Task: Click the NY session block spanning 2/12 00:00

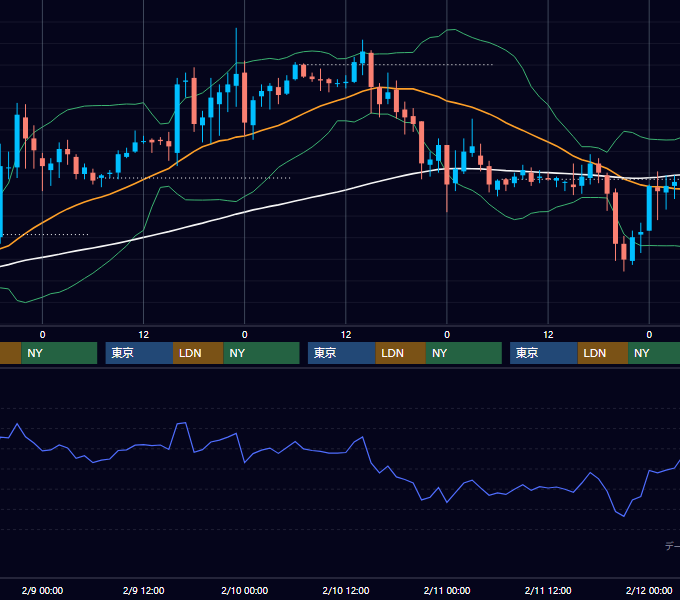Action: (x=654, y=353)
